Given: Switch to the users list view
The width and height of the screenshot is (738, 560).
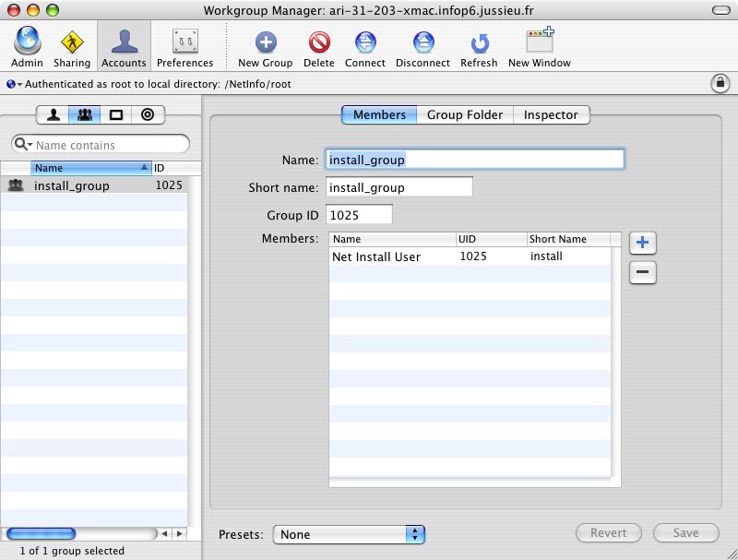Looking at the screenshot, I should 54,115.
